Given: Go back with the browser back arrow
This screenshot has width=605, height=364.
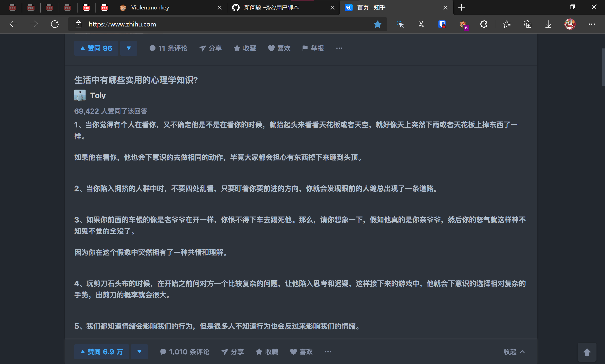Looking at the screenshot, I should click(x=13, y=24).
